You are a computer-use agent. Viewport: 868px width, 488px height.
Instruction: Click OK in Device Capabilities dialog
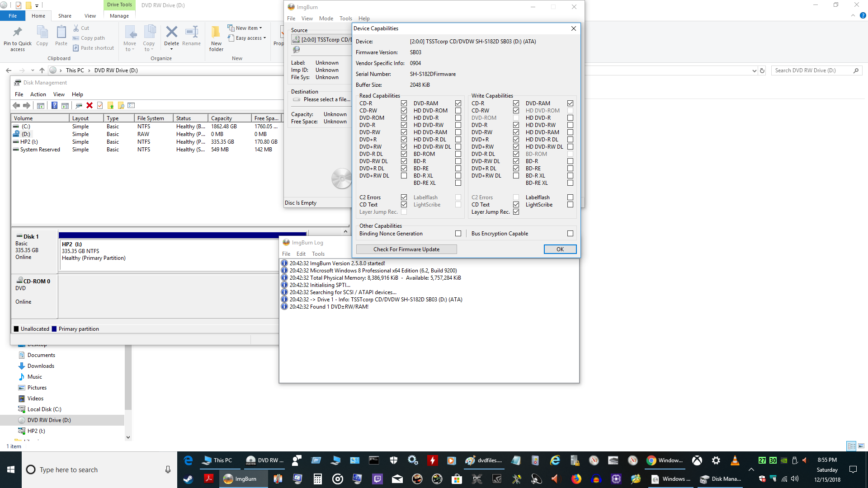(560, 249)
